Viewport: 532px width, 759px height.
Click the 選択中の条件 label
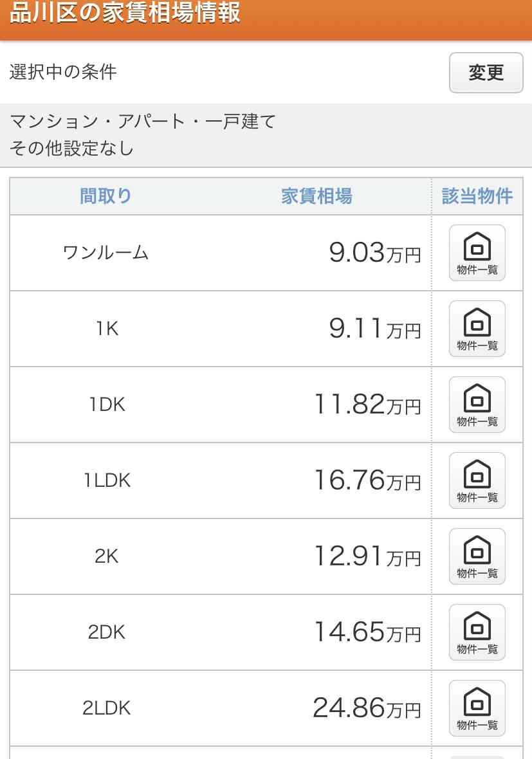point(63,72)
